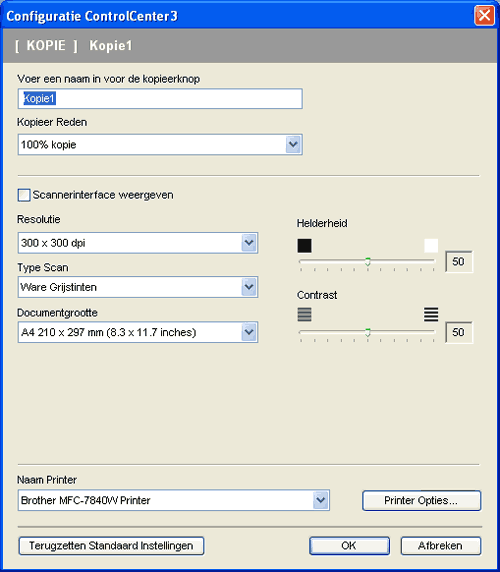Click the low contrast gray lines icon
The height and width of the screenshot is (572, 500).
coord(305,314)
